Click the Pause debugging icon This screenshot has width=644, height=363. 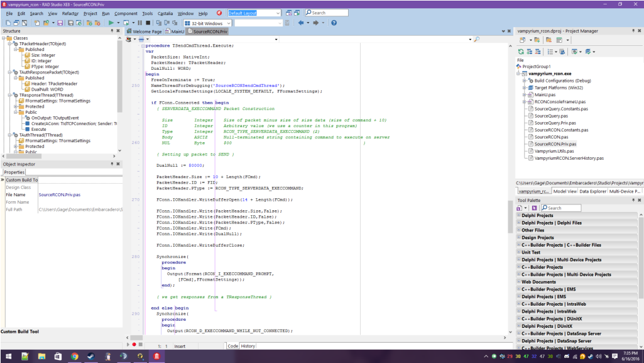pos(139,23)
